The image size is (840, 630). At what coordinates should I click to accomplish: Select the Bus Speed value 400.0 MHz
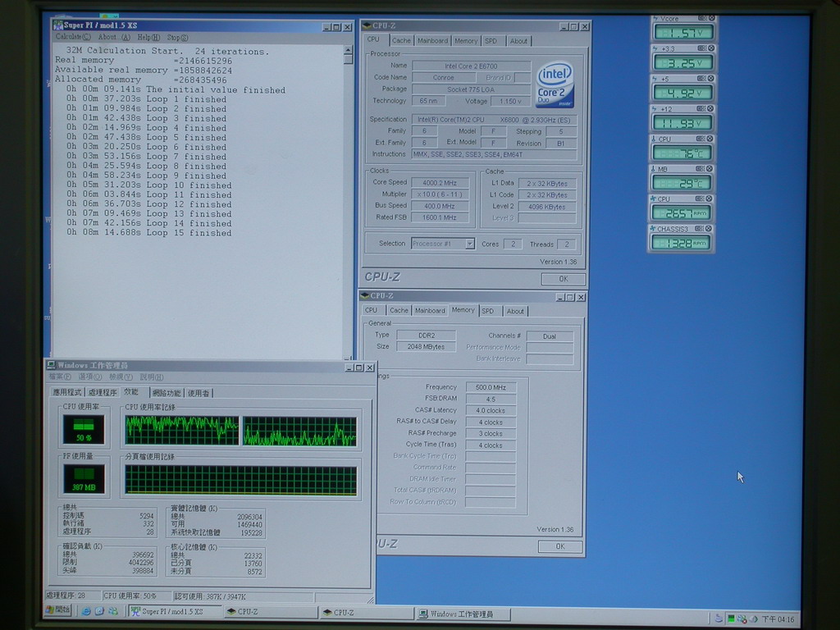tap(440, 206)
